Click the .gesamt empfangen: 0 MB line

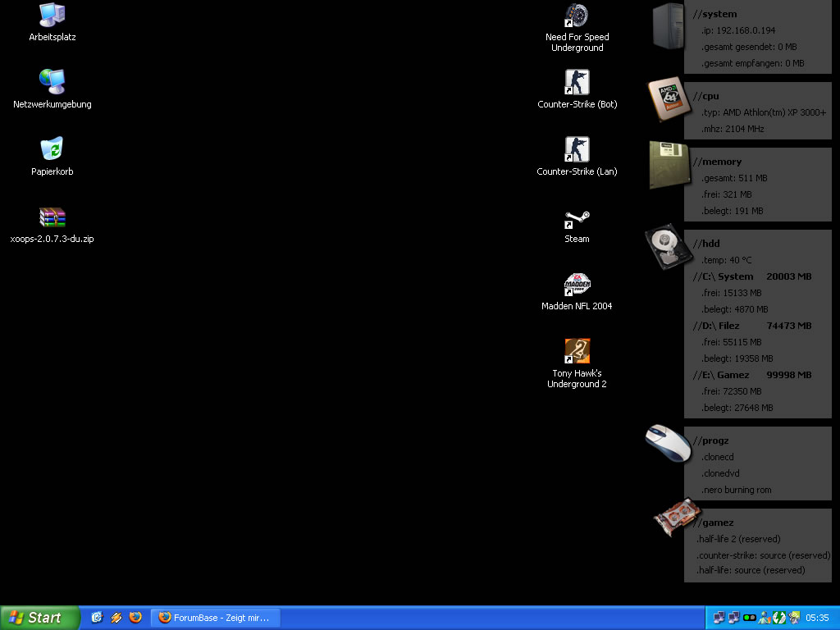click(753, 63)
